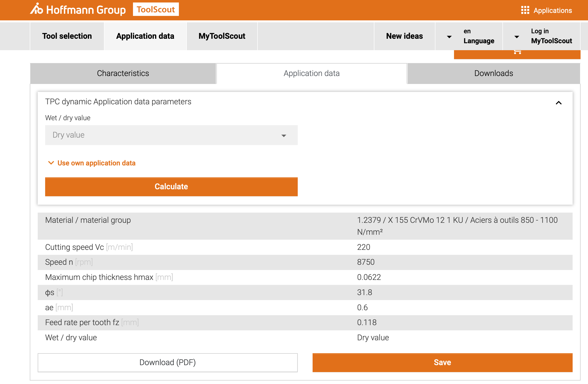Open the Wet / dry value dropdown
588x384 pixels.
point(171,135)
